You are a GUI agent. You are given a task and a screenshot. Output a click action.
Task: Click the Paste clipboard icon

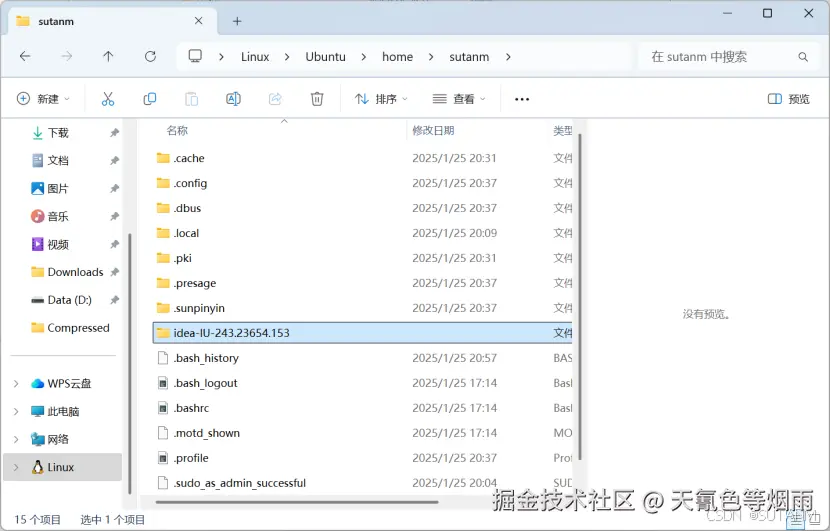tap(191, 99)
